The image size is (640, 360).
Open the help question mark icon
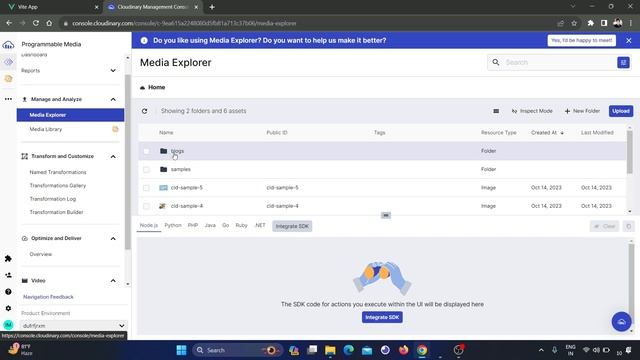tap(8, 291)
